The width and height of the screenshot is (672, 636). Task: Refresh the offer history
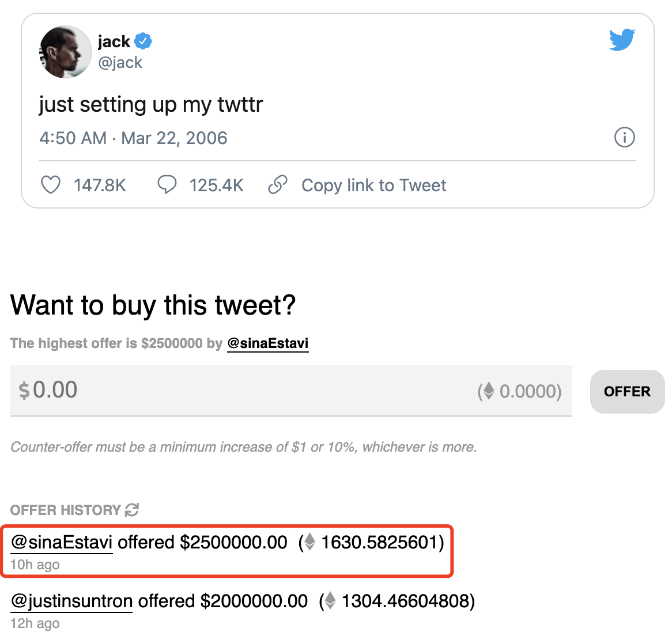click(x=131, y=510)
